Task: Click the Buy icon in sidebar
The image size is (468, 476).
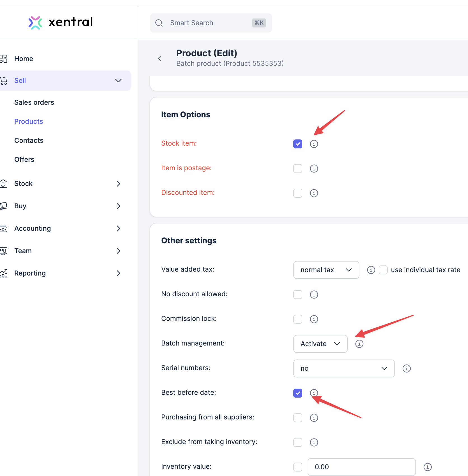Action: click(x=4, y=206)
